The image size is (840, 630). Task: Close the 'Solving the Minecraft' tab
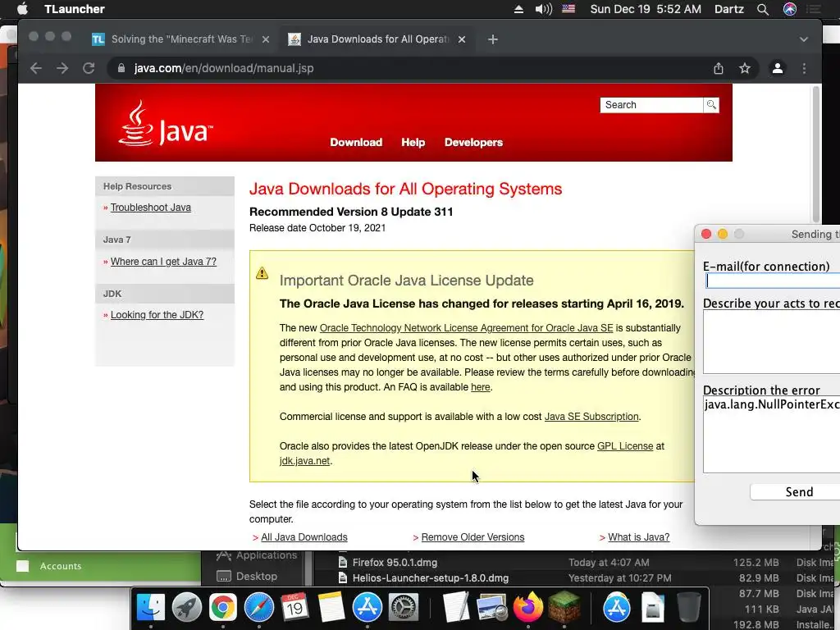click(x=266, y=39)
